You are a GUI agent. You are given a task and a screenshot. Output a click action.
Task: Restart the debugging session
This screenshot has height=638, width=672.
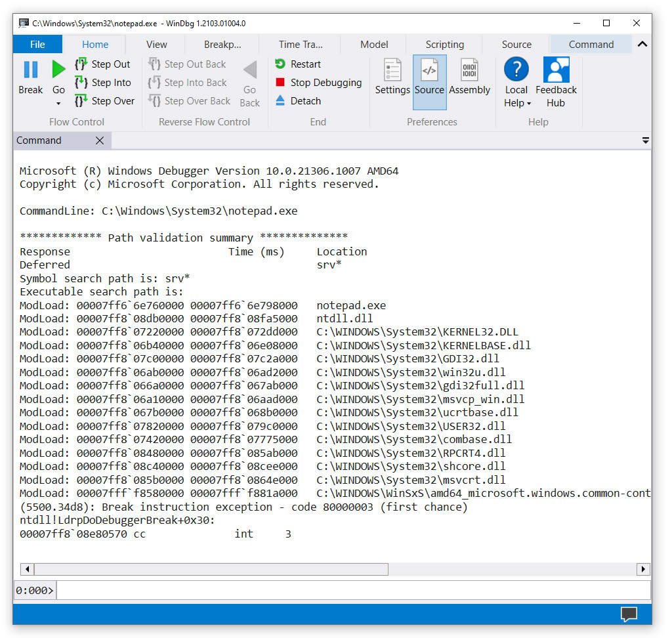pos(298,64)
